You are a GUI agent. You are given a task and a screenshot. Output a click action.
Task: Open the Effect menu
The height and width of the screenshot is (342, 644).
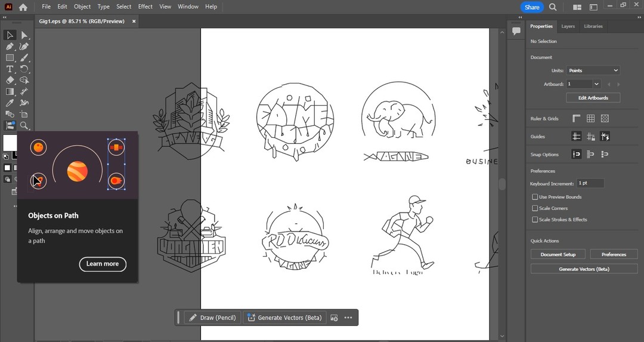pos(145,7)
